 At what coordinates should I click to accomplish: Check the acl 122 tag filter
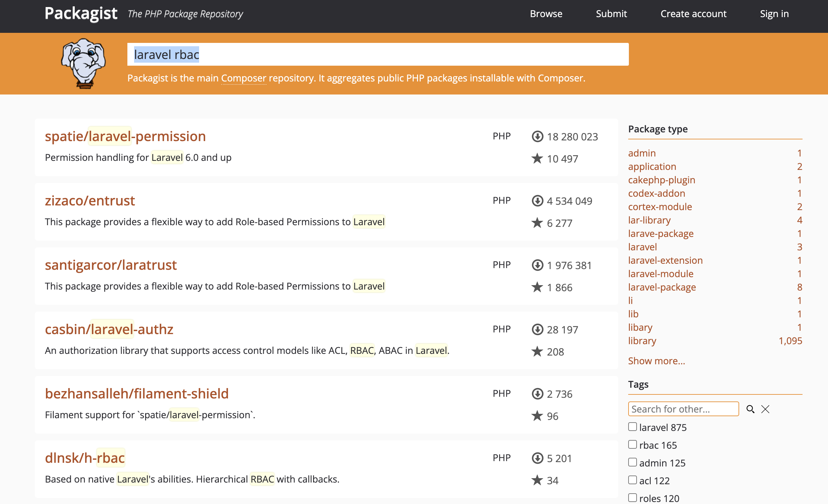coord(633,480)
